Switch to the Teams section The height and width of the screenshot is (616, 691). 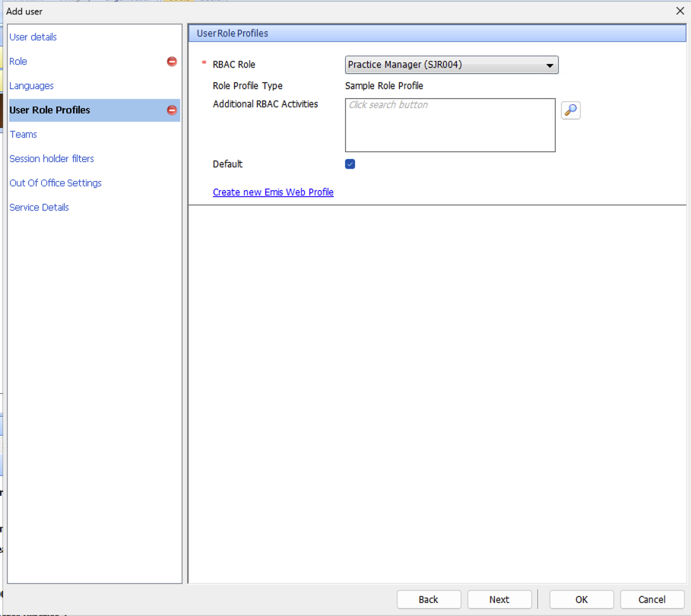[x=23, y=135]
